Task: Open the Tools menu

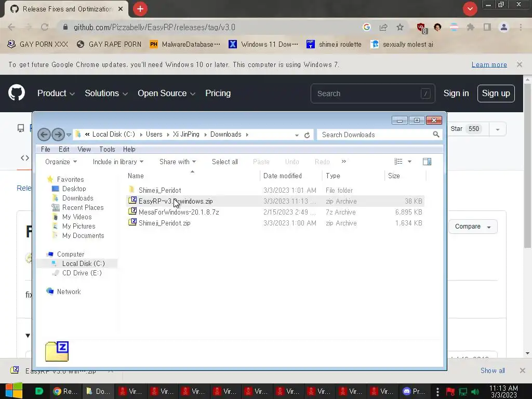Action: (x=107, y=149)
